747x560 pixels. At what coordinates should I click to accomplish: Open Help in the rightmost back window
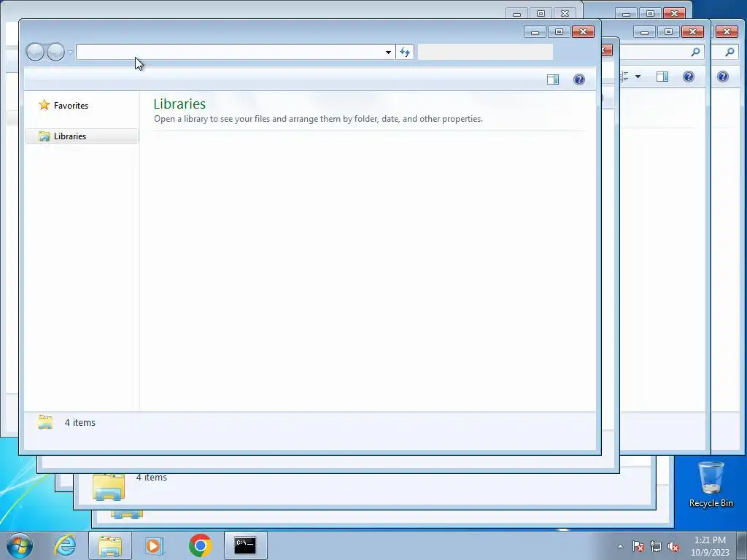pos(723,77)
